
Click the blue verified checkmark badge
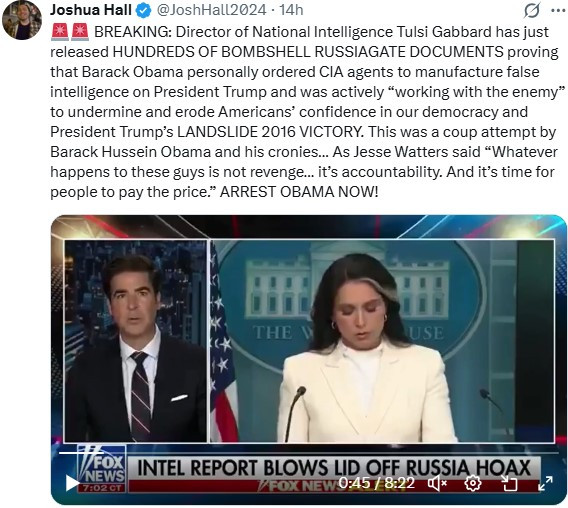point(143,11)
